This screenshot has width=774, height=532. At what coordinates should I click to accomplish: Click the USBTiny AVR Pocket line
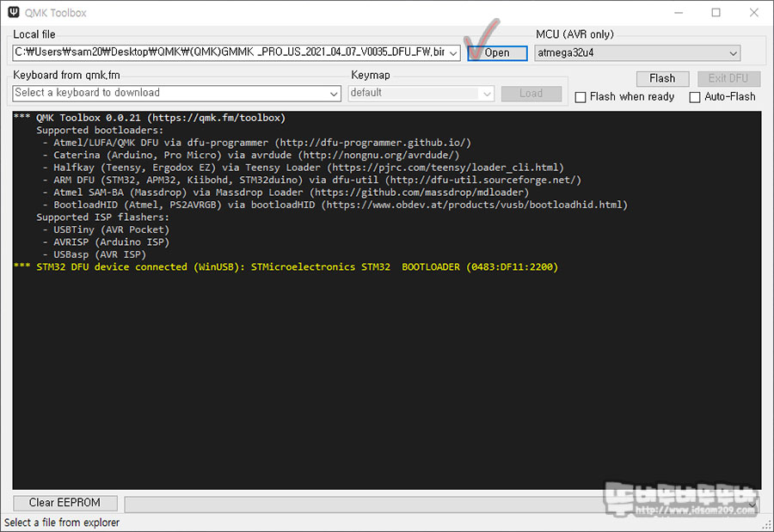point(106,229)
